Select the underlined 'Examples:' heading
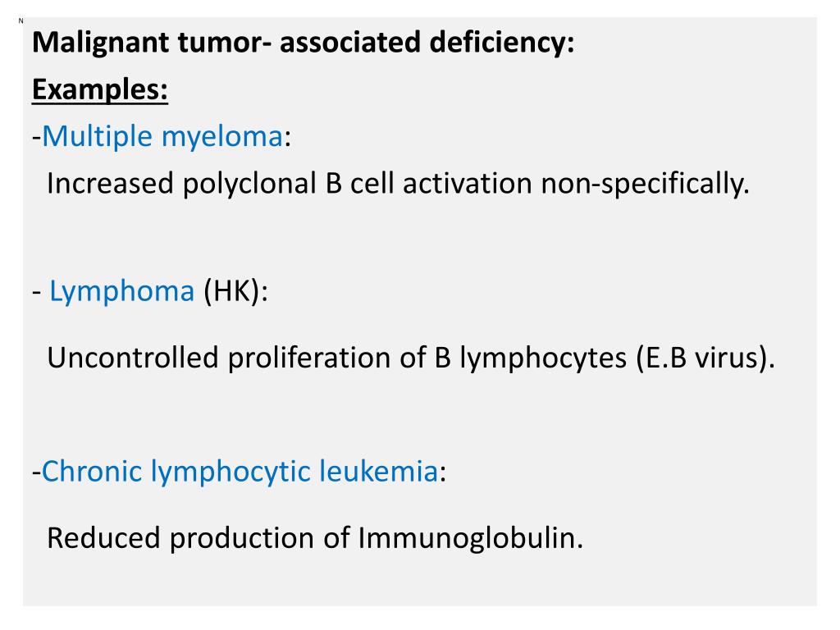This screenshot has height=630, width=840. click(100, 89)
